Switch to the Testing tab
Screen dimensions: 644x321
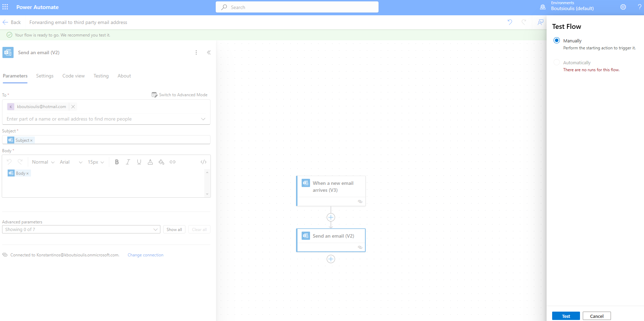pos(101,76)
